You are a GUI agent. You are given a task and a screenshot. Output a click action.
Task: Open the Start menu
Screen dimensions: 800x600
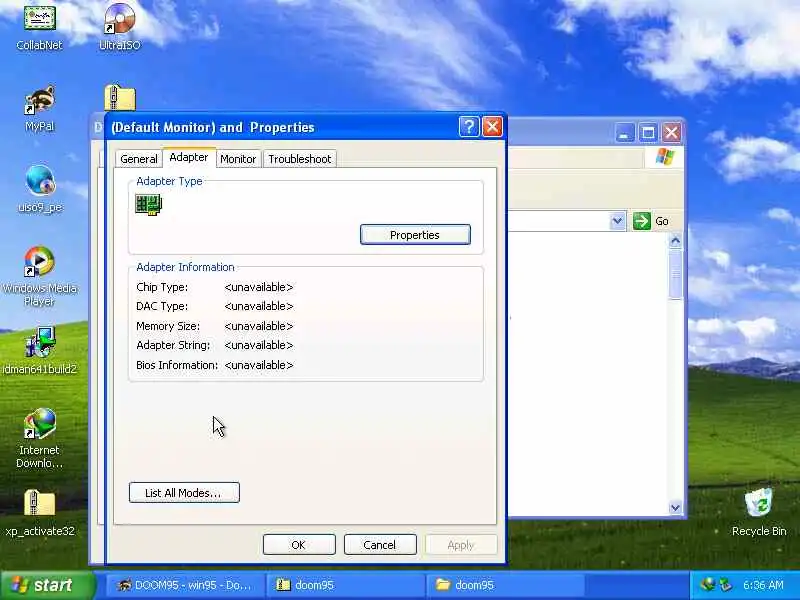[47, 585]
